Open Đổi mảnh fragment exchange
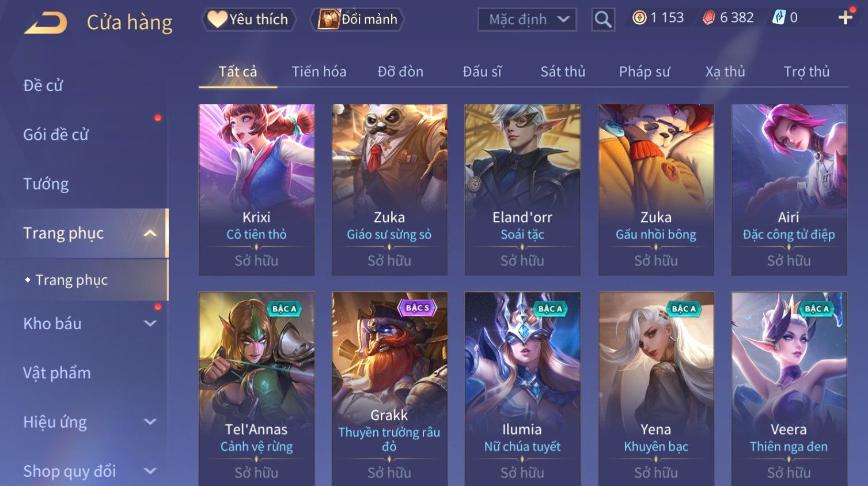868x486 pixels. (x=357, y=20)
